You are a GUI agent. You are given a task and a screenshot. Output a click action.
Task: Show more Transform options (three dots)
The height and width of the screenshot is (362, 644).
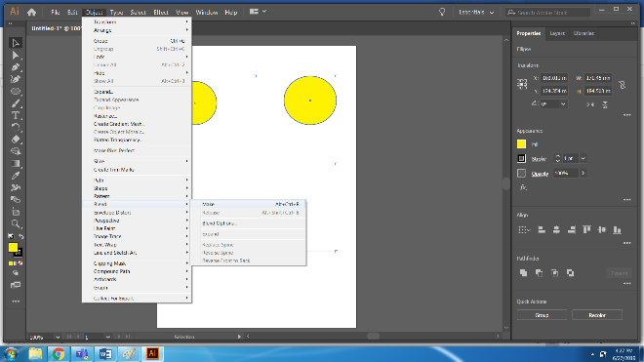pyautogui.click(x=626, y=115)
